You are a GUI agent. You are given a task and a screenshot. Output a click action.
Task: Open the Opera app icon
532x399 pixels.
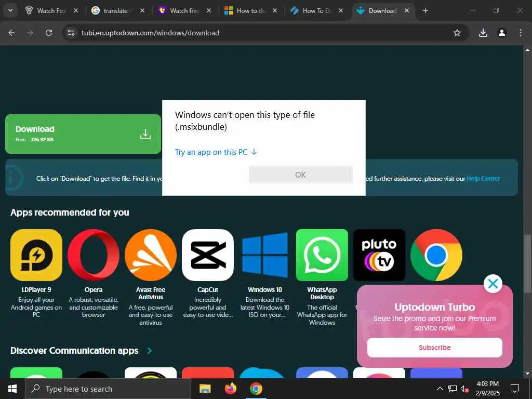[x=94, y=255]
